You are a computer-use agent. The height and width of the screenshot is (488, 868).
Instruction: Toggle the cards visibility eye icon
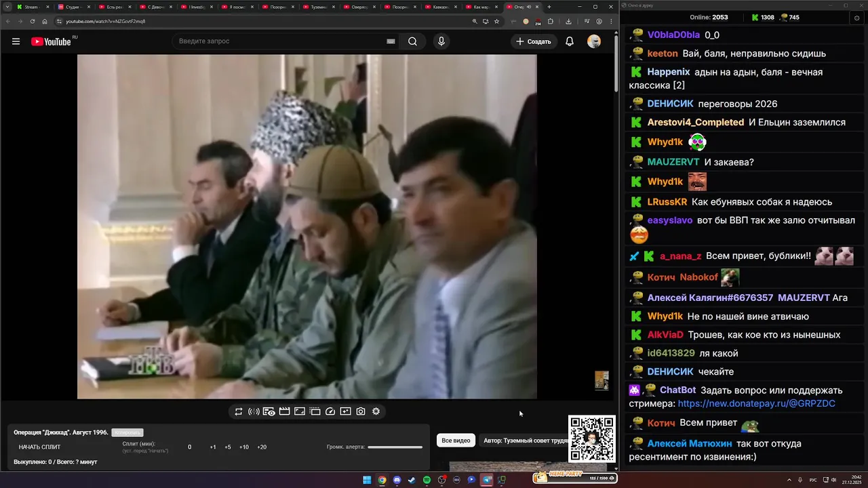pos(269,411)
